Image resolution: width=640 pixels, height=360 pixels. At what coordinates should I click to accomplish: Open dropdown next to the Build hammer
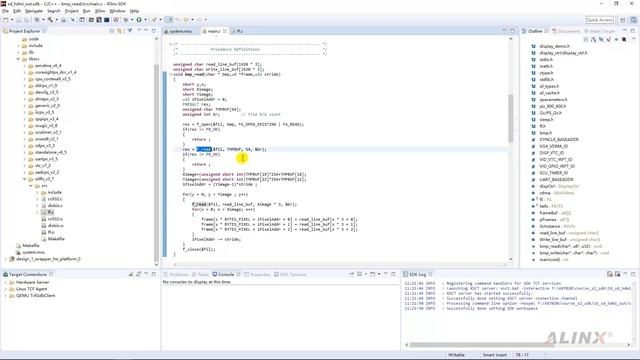click(x=56, y=20)
